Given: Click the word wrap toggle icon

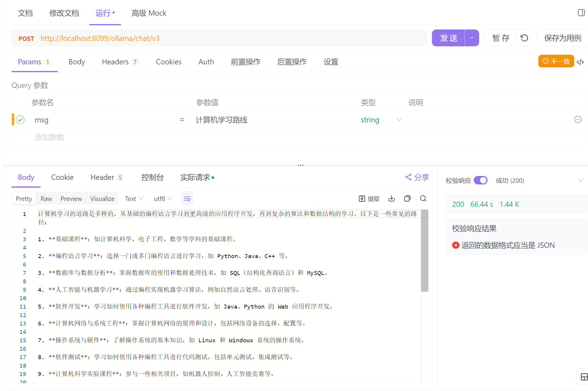Looking at the screenshot, I should pyautogui.click(x=187, y=199).
